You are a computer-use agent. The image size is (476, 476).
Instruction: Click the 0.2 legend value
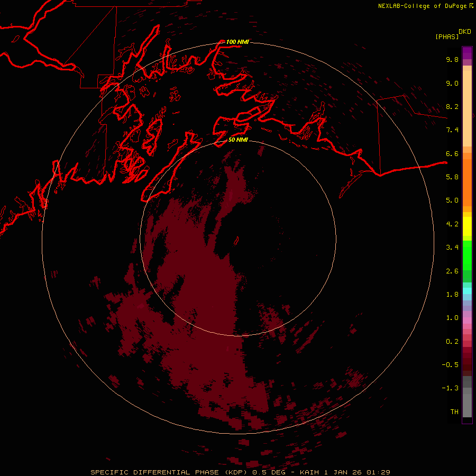point(452,342)
